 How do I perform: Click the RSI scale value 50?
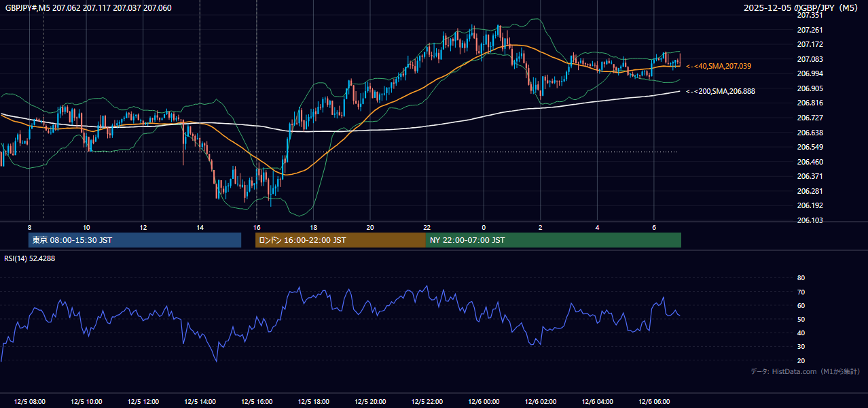coord(801,319)
